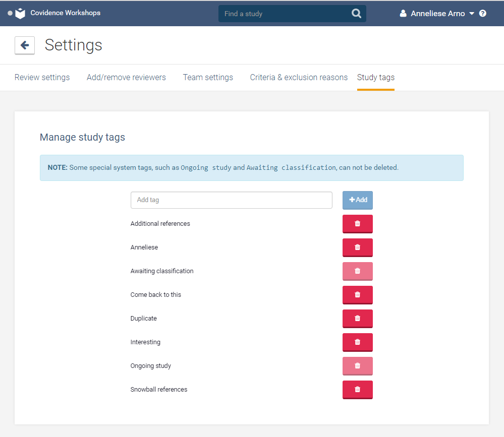Go to Criteria & exclusion reasons tab
The image size is (504, 437).
tap(299, 78)
